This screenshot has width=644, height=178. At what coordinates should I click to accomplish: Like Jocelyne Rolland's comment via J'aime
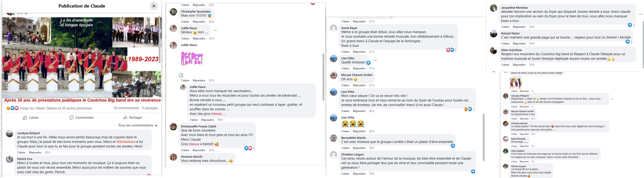pyautogui.click(x=21, y=152)
